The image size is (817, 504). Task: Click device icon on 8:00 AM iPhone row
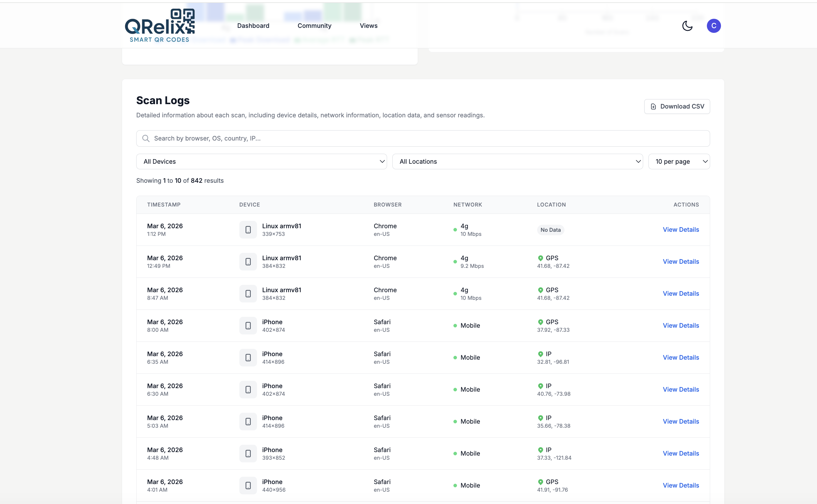point(248,326)
